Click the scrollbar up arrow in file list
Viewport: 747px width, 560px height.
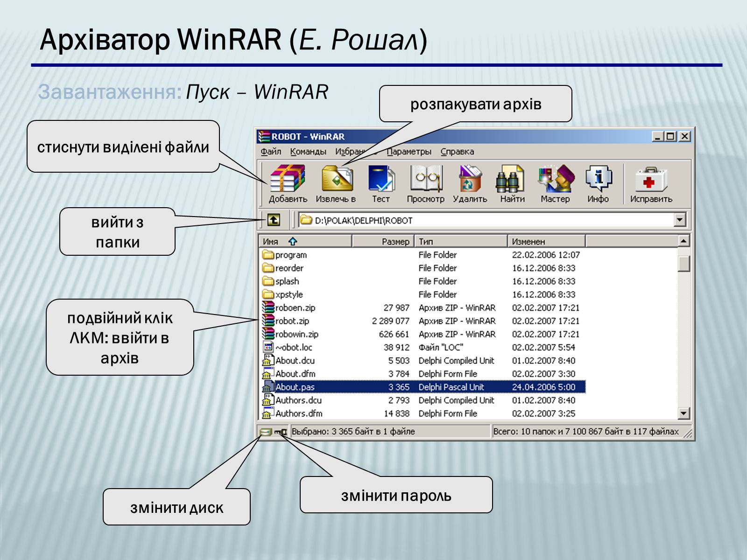coord(684,241)
